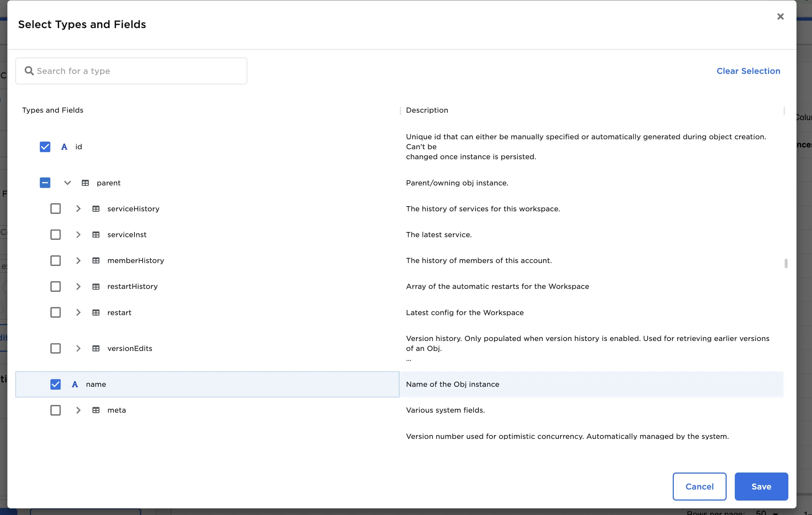Check the serviceInst checkbox
The width and height of the screenshot is (812, 515).
point(55,235)
